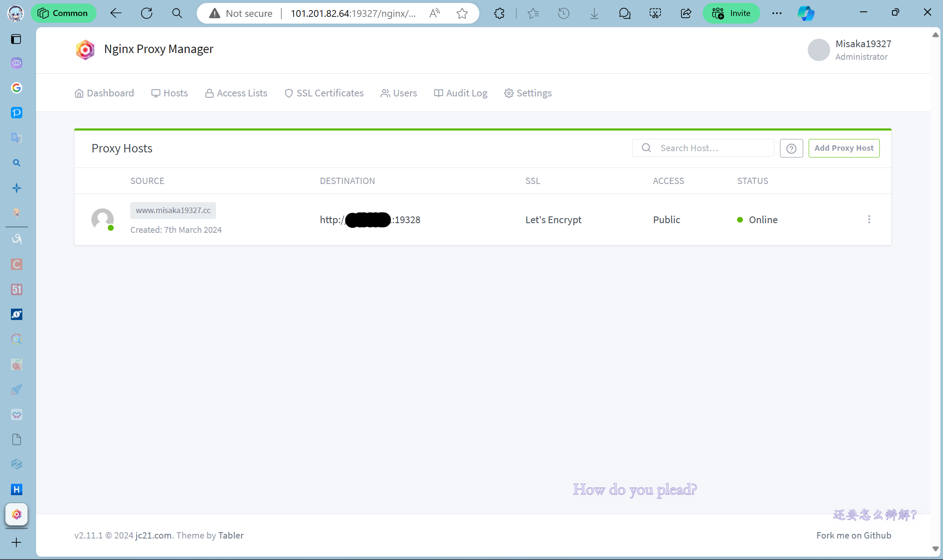Open the Favorites list icon
This screenshot has height=560, width=943.
coord(533,13)
